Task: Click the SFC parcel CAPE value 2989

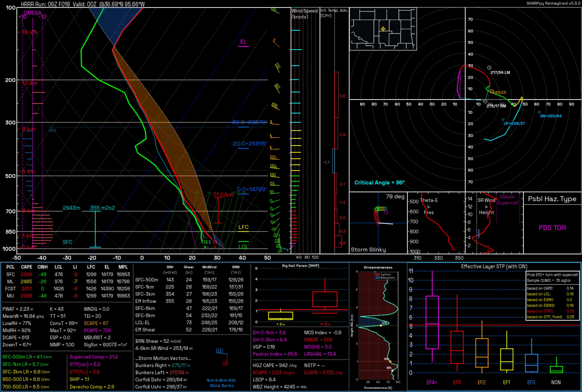Action: [26, 275]
